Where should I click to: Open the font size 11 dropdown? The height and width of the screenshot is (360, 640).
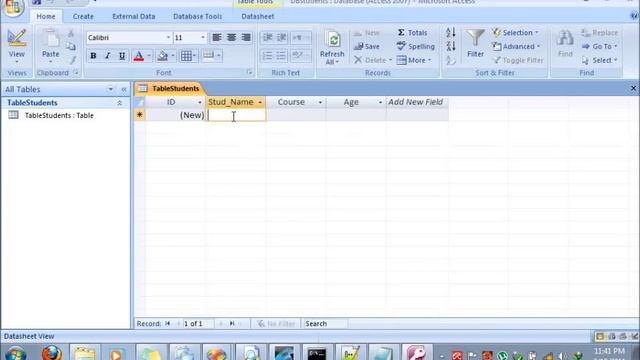(202, 38)
